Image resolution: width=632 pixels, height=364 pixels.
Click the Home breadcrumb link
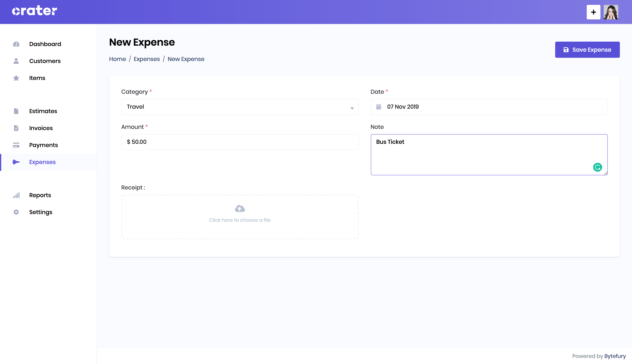(117, 59)
